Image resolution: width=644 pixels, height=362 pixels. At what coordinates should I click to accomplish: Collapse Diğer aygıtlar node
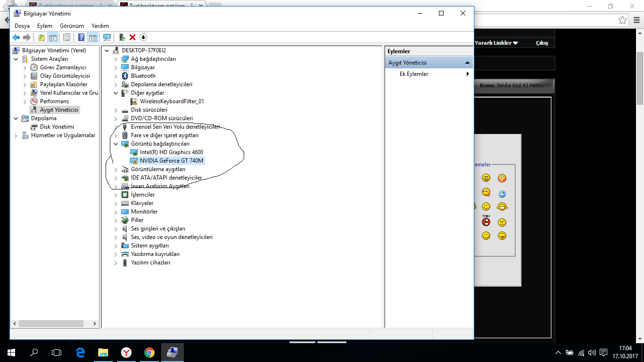click(x=116, y=93)
